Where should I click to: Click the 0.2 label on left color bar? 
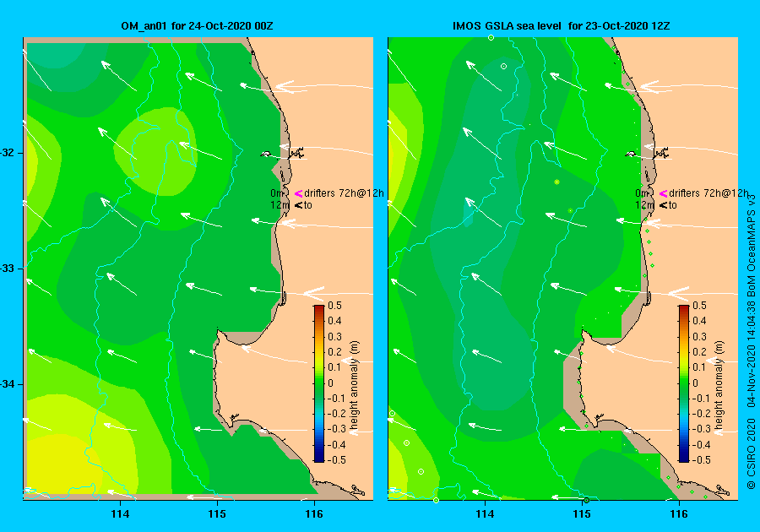click(x=335, y=352)
